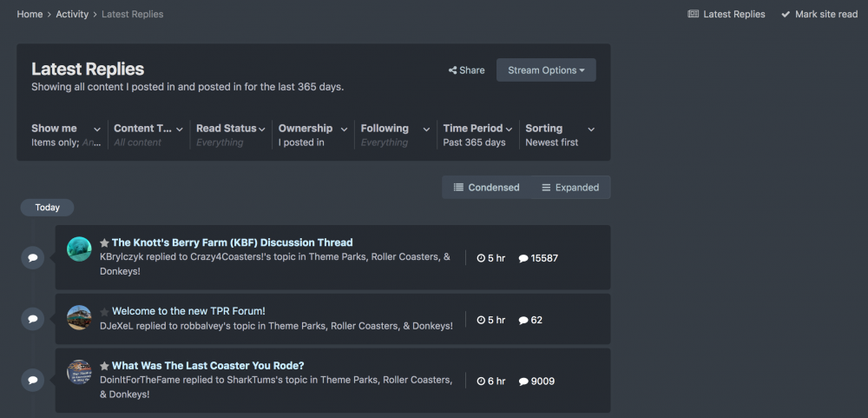Click the Mark site read checkmark

pyautogui.click(x=786, y=14)
